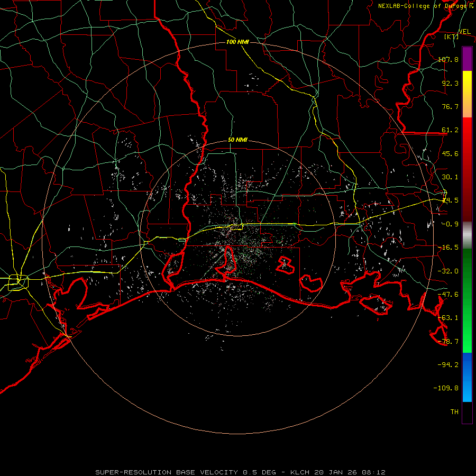Click the -16.5 velocity legend value
Screen dimensions: 476x476
click(x=448, y=248)
